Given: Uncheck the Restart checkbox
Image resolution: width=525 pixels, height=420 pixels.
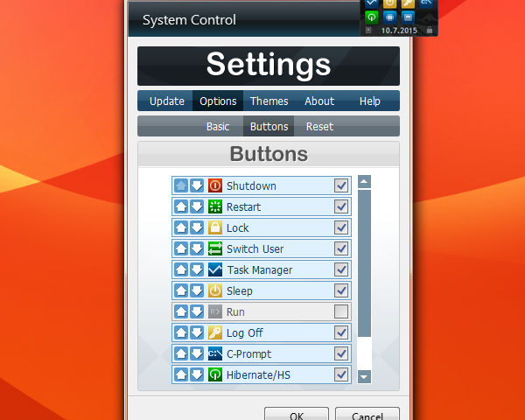Looking at the screenshot, I should coord(341,206).
